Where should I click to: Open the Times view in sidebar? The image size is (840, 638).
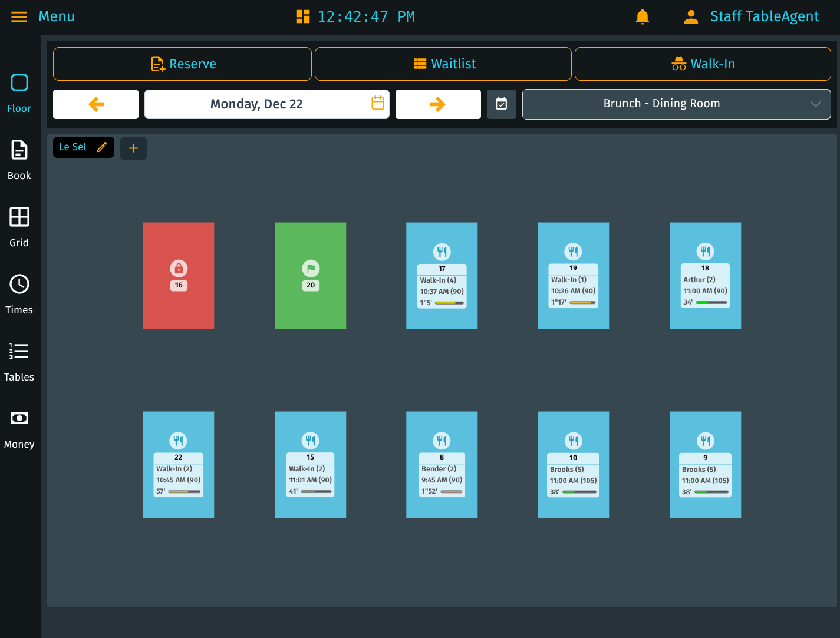(19, 294)
